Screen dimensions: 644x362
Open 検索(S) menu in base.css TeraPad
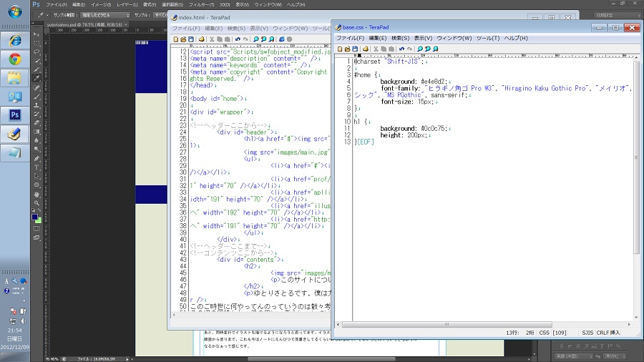(400, 38)
